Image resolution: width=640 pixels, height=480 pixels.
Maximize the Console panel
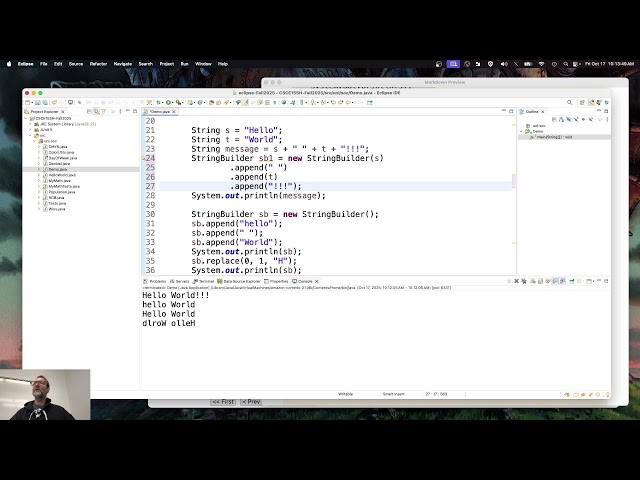(x=606, y=281)
